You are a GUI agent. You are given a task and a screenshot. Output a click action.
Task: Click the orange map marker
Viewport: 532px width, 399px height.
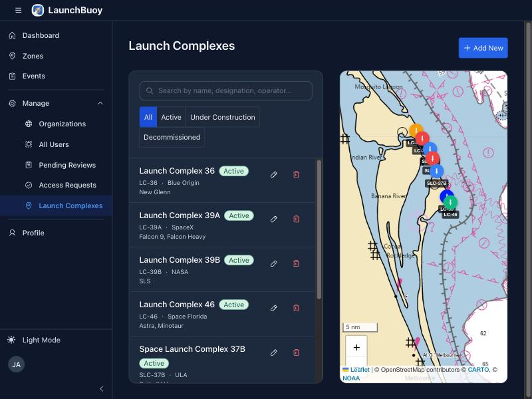416,130
